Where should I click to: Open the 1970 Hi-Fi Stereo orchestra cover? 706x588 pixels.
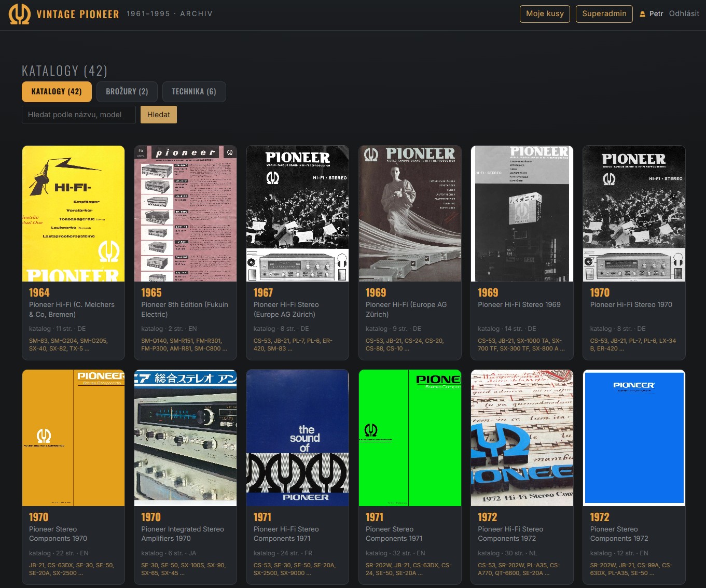point(634,214)
